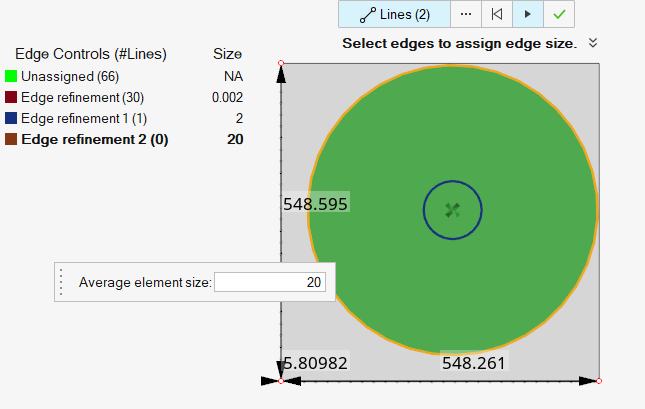
Task: Click the X marker at circle center
Action: point(452,210)
